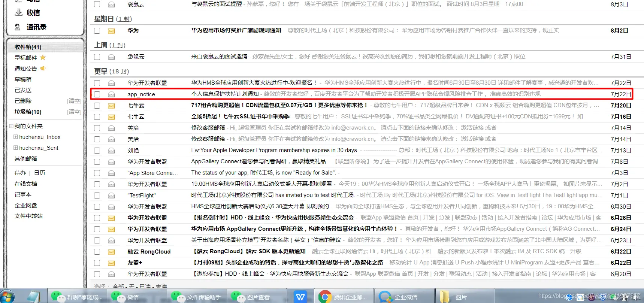
Task: Open 收件箱(41) folder
Action: [x=28, y=47]
